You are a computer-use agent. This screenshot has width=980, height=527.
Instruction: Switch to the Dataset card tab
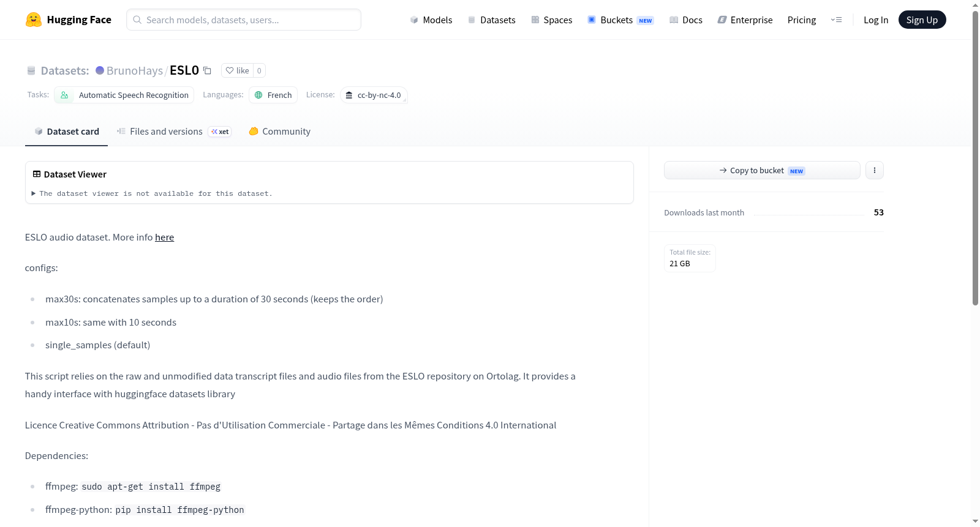[x=66, y=131]
